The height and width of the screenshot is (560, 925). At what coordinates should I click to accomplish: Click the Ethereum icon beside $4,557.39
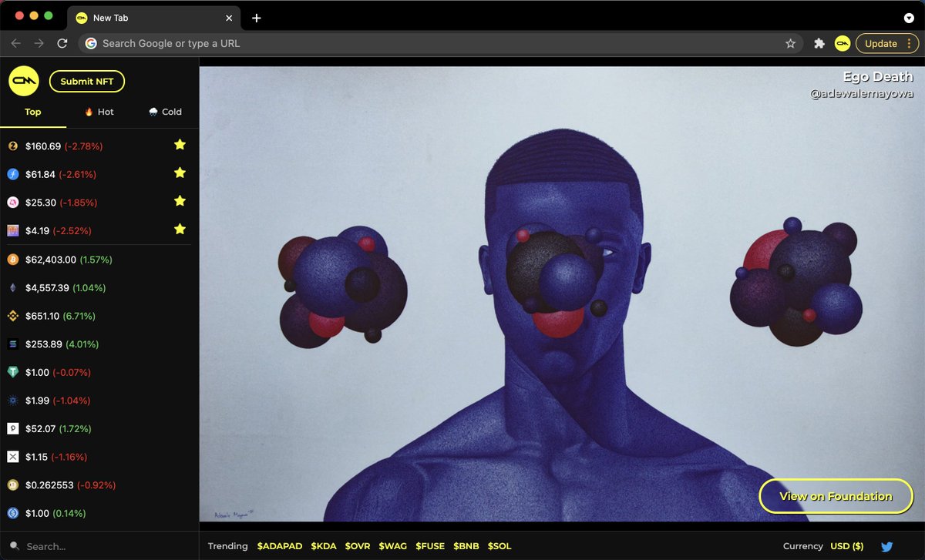pyautogui.click(x=12, y=287)
